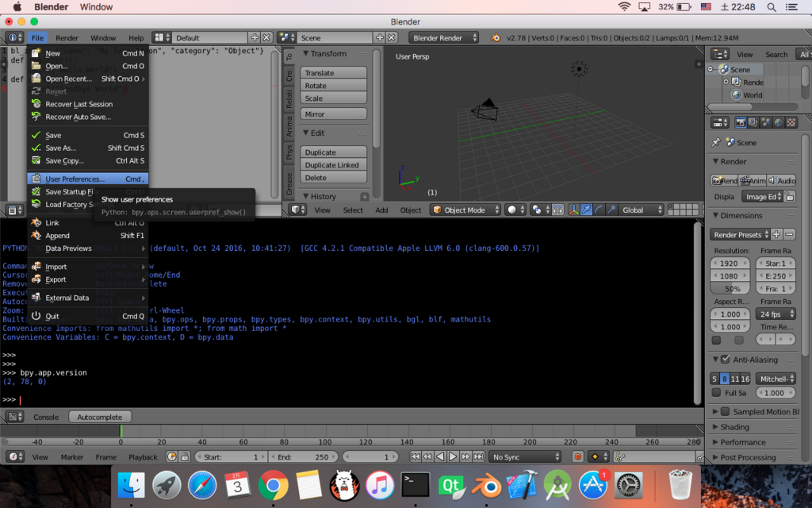Click the Blender icon in the Dock
Image resolution: width=812 pixels, height=508 pixels.
(485, 484)
